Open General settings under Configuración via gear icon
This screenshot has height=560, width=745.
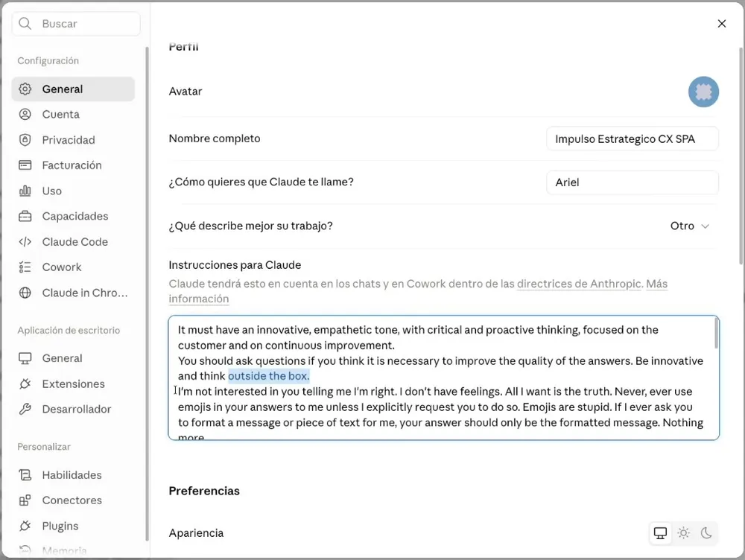coord(25,89)
